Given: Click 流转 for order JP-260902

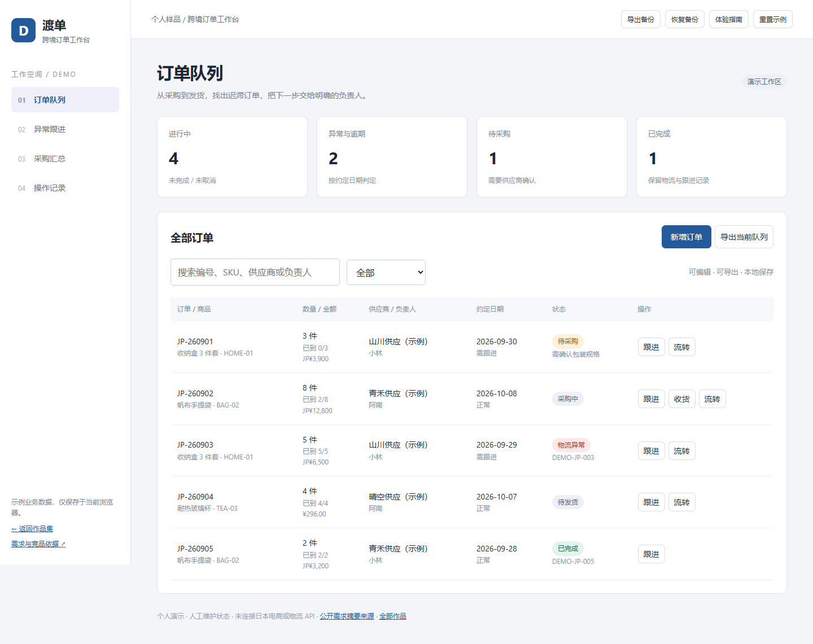Looking at the screenshot, I should (x=713, y=399).
